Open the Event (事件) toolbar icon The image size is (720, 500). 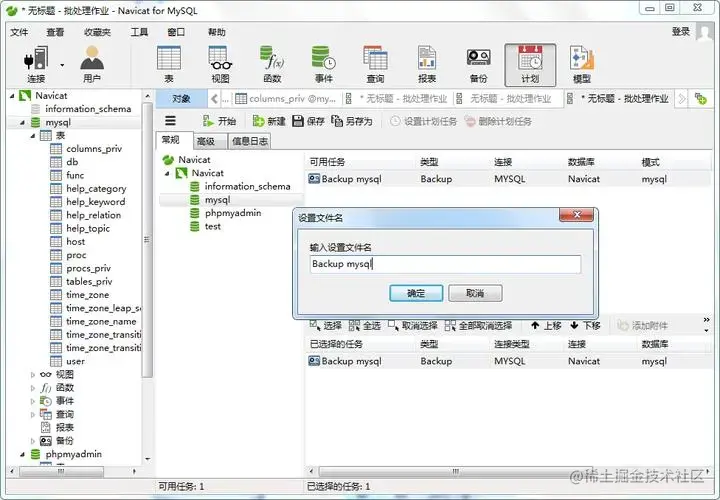point(324,64)
